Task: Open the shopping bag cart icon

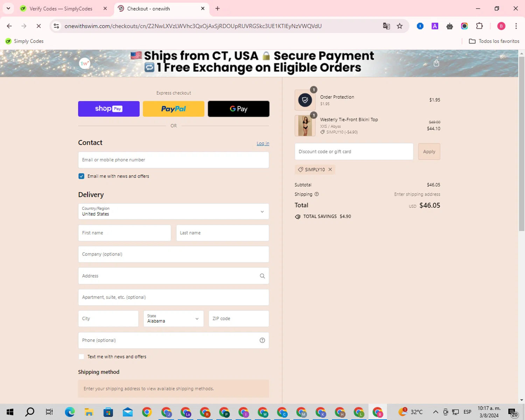Action: coord(436,63)
